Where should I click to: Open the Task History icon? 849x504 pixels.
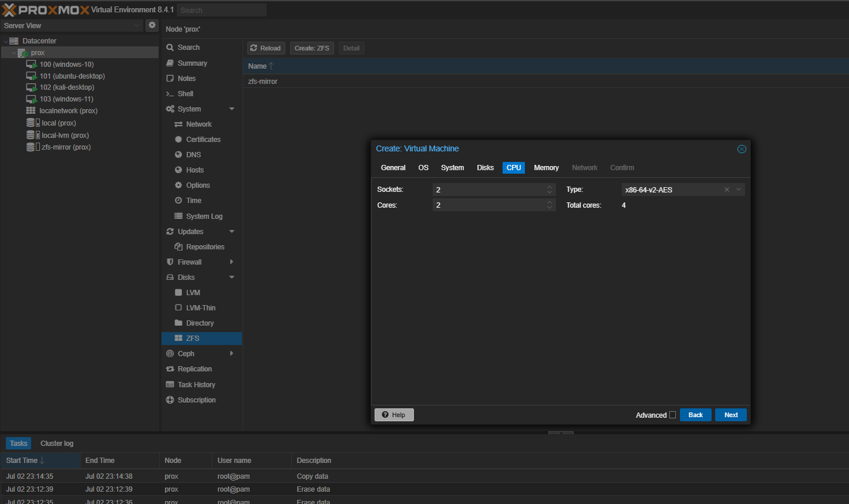[x=171, y=384]
